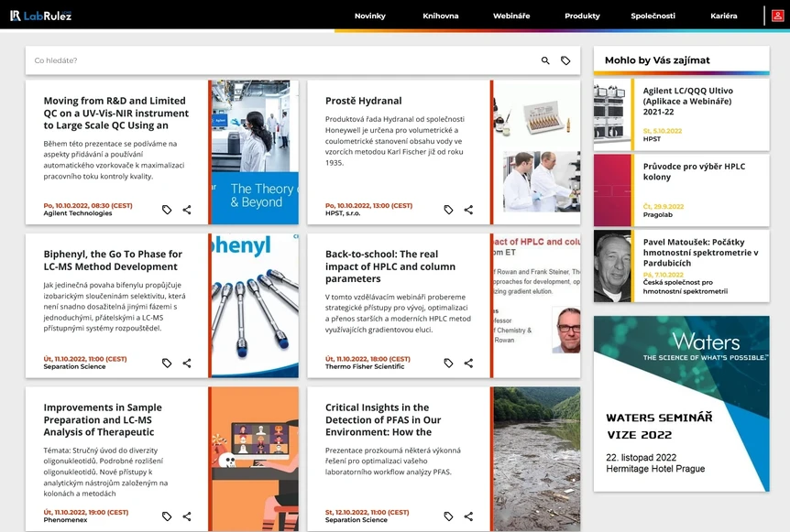790x532 pixels.
Task: Click the HPLC presenter slide thumbnail
Action: [x=536, y=306]
